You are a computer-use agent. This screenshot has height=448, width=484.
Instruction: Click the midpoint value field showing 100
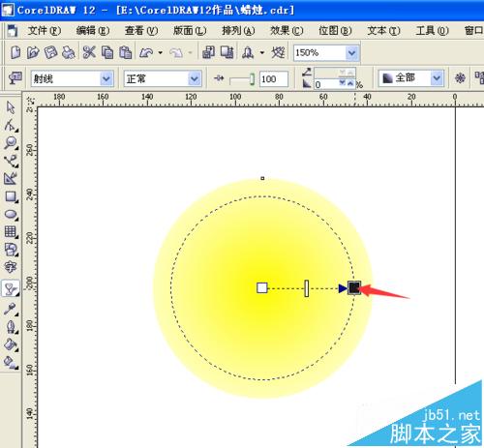pyautogui.click(x=274, y=78)
